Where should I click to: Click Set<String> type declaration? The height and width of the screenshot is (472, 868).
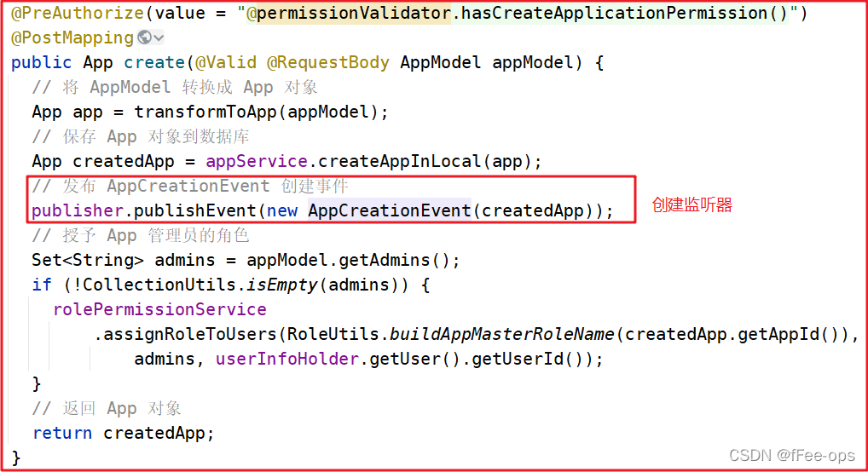(88, 260)
